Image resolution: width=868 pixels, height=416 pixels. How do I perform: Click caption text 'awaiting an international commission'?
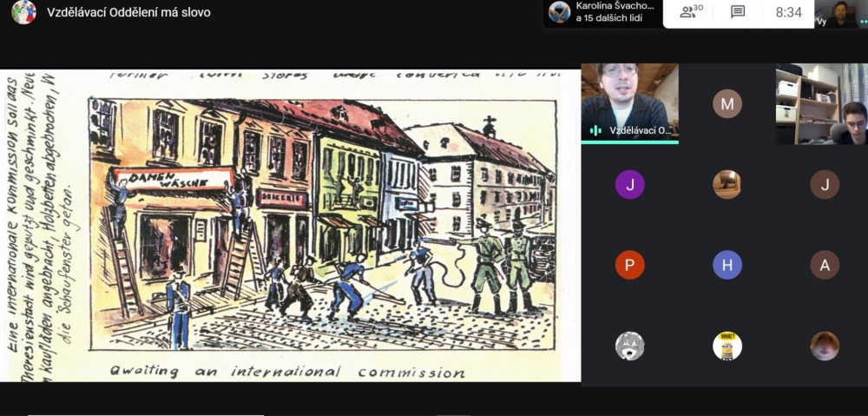287,371
